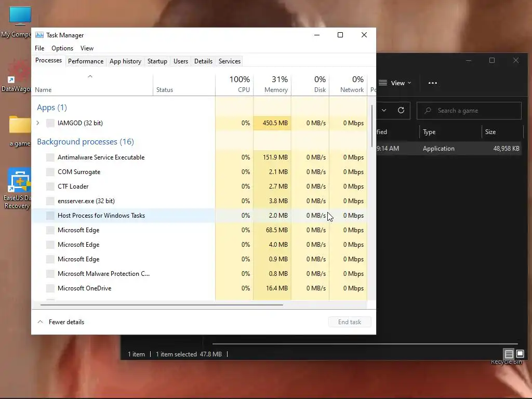Select the Application file row in Explorer
The height and width of the screenshot is (399, 532).
(x=449, y=148)
